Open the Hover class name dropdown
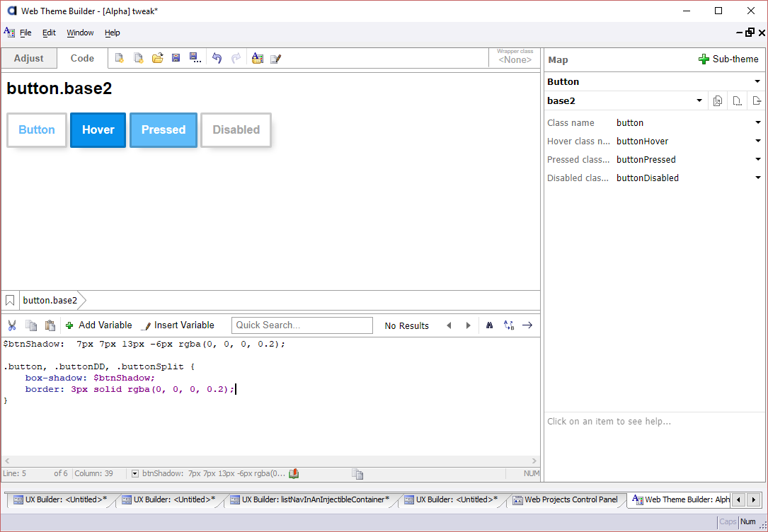Viewport: 768px width, 532px height. click(757, 141)
